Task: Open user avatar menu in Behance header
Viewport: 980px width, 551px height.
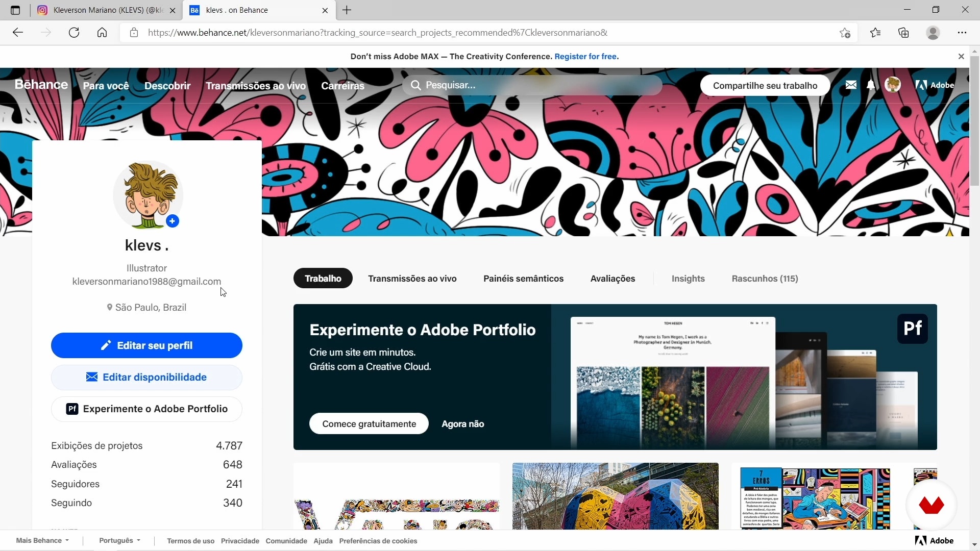Action: pos(893,85)
